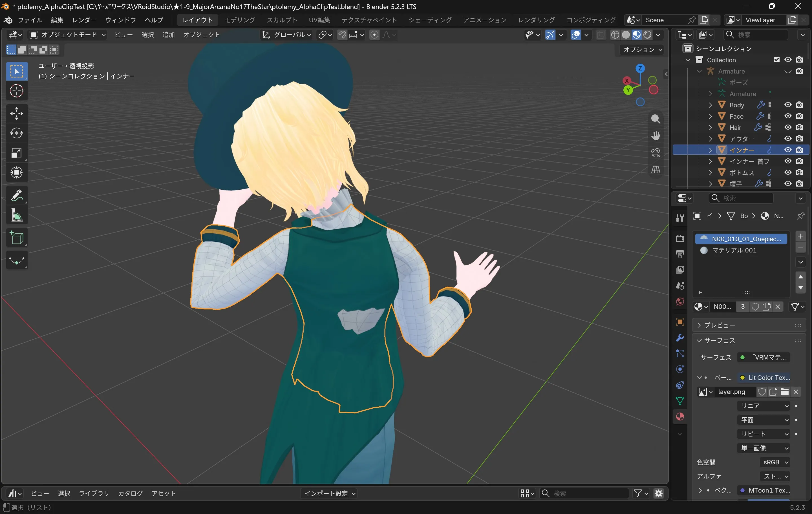Select the Transform tool

point(17,173)
